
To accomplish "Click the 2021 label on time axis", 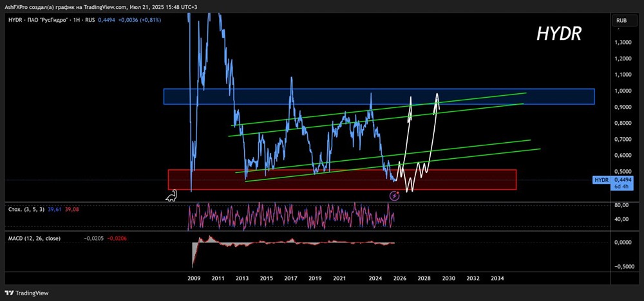I will click(339, 278).
